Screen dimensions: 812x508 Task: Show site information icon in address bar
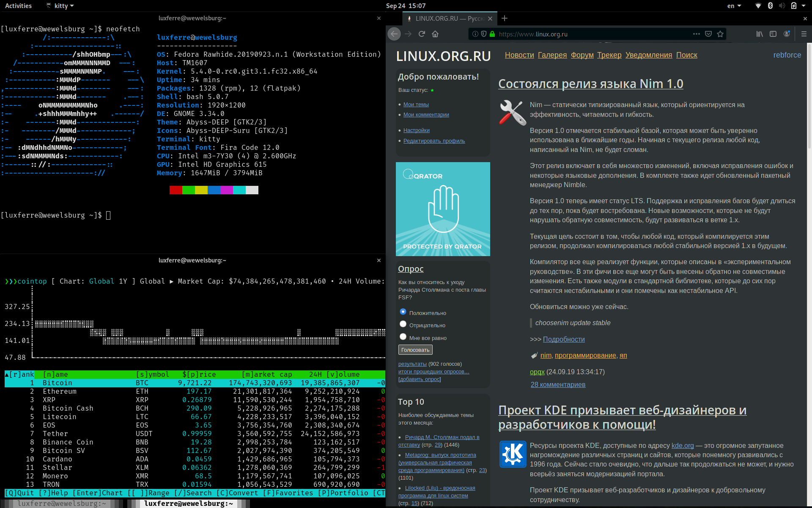point(475,34)
